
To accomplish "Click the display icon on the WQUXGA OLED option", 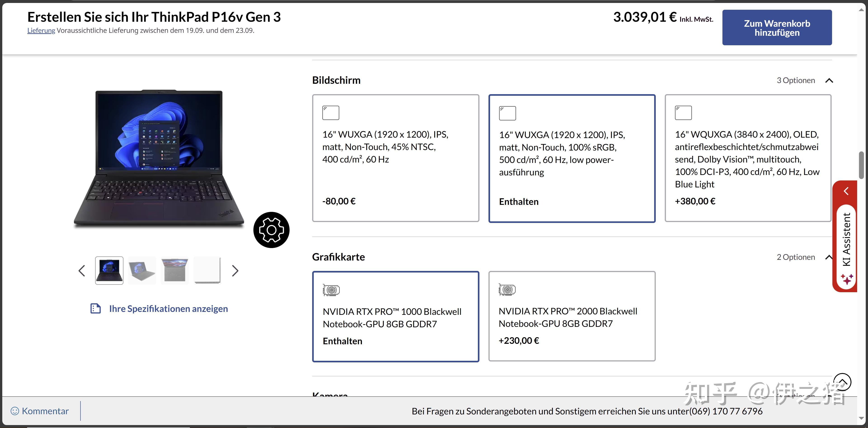I will point(683,113).
